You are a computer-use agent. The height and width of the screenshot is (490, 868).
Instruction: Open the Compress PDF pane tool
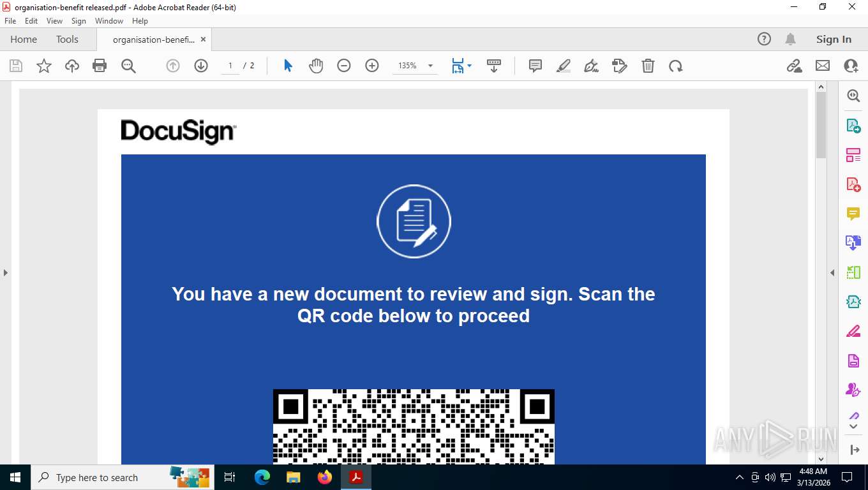click(x=853, y=302)
